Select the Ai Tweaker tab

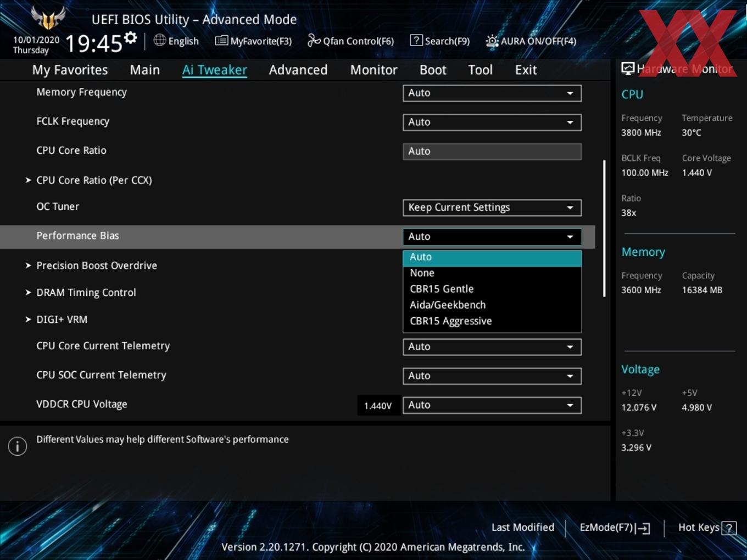click(x=215, y=70)
